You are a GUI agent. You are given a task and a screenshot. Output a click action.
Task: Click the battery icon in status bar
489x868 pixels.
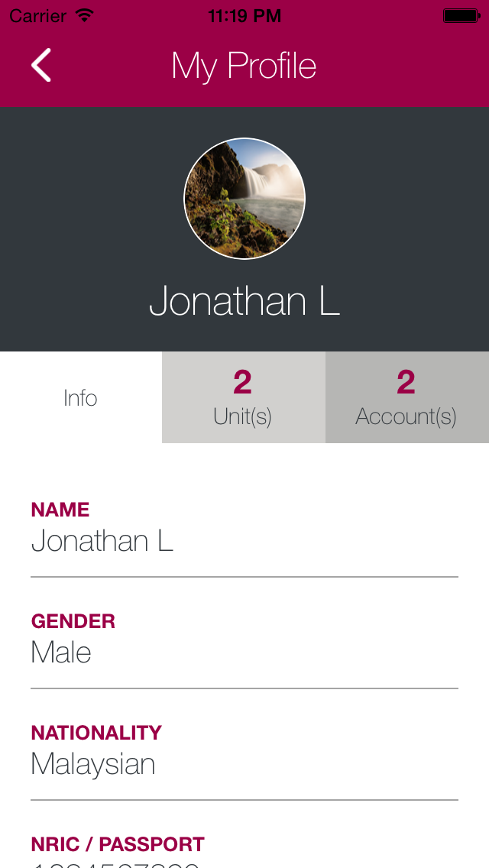click(x=461, y=15)
